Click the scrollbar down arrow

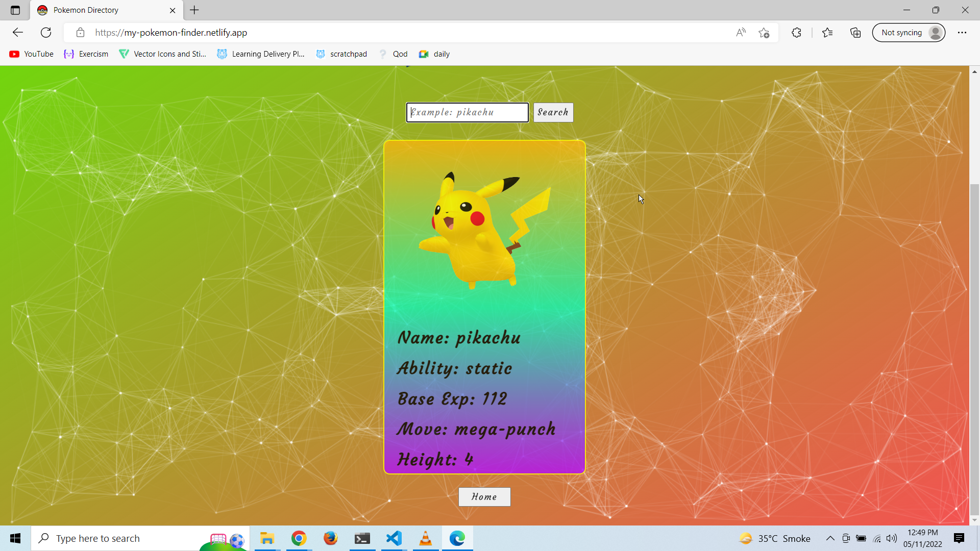974,520
